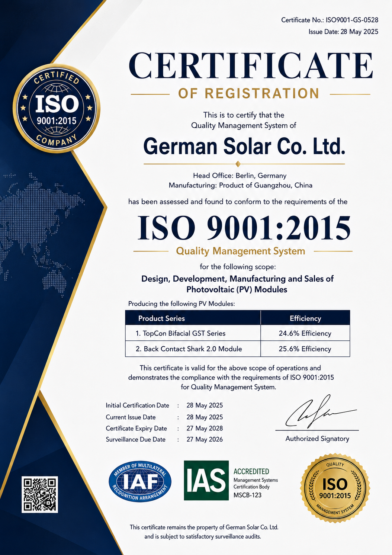Click 'Certification Body' text
The height and width of the screenshot is (555, 392).
[x=251, y=487]
